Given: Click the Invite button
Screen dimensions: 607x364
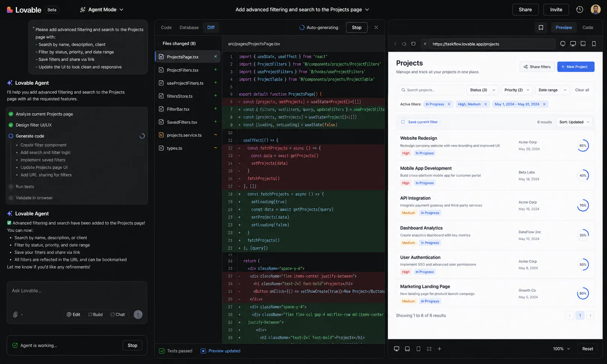Looking at the screenshot, I should [556, 10].
